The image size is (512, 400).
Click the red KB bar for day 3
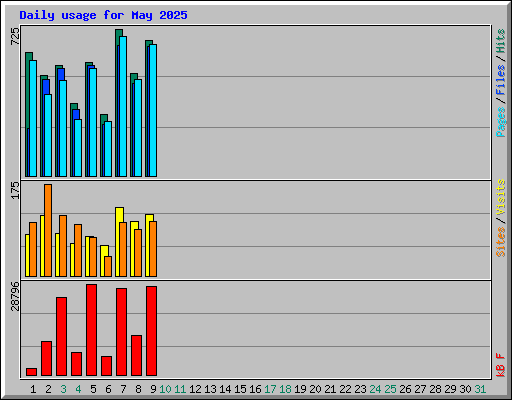[x=61, y=336]
